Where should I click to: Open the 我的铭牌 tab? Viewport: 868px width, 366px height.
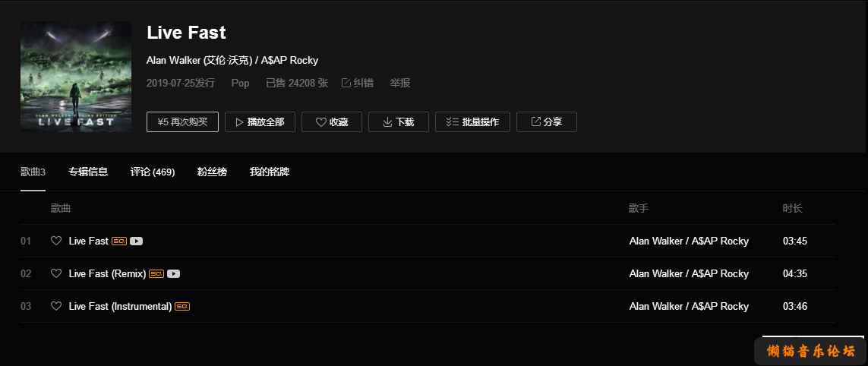click(269, 172)
